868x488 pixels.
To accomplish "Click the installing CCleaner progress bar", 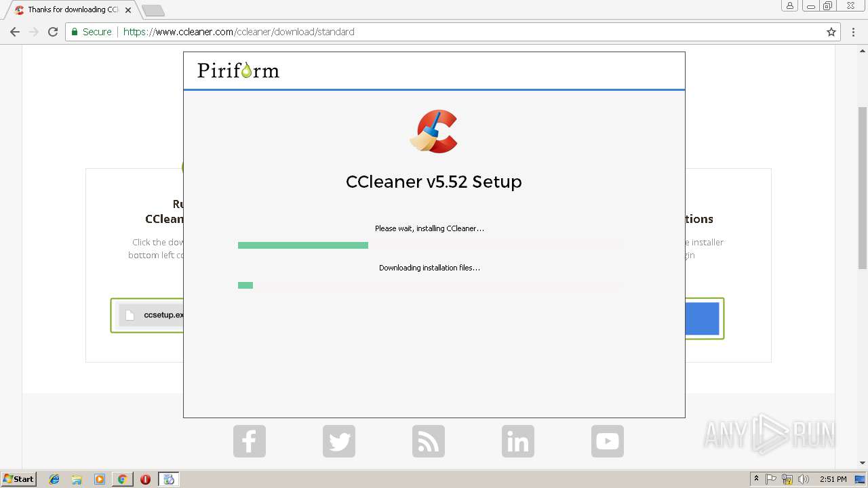I will tap(430, 245).
